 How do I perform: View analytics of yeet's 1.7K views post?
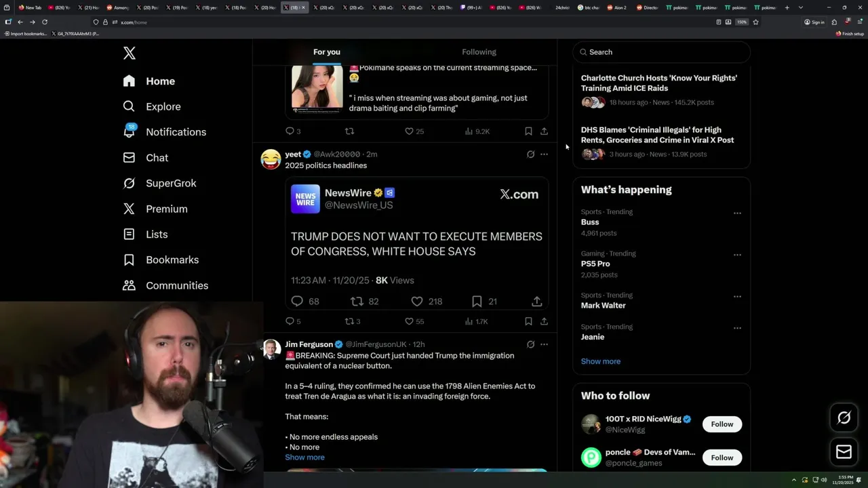point(476,321)
